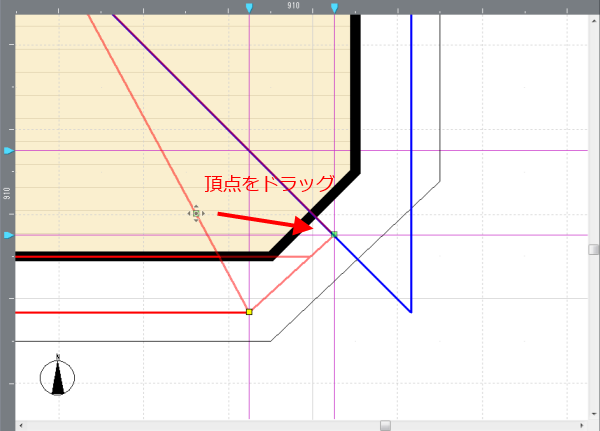Click the green vertex handle
Viewport: 600px width, 431px height.
(334, 235)
